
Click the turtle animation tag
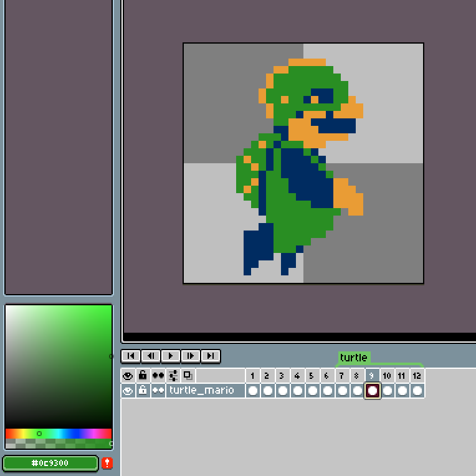click(x=354, y=358)
